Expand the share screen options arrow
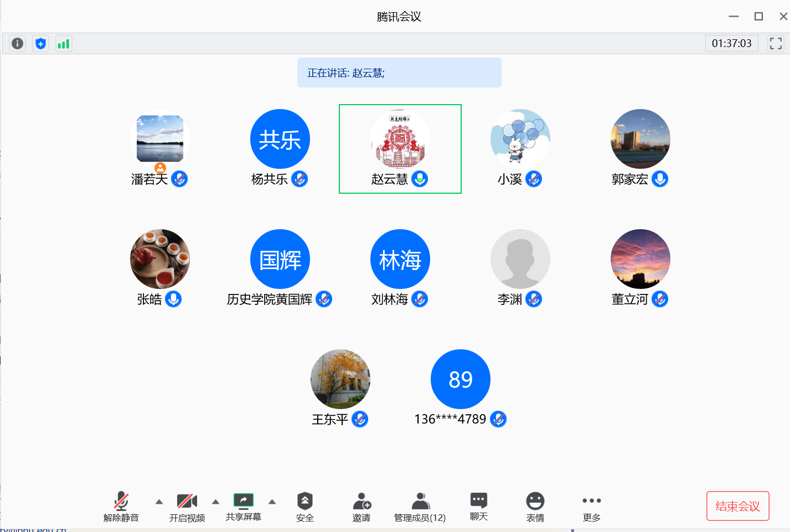Image resolution: width=790 pixels, height=532 pixels. (x=272, y=502)
